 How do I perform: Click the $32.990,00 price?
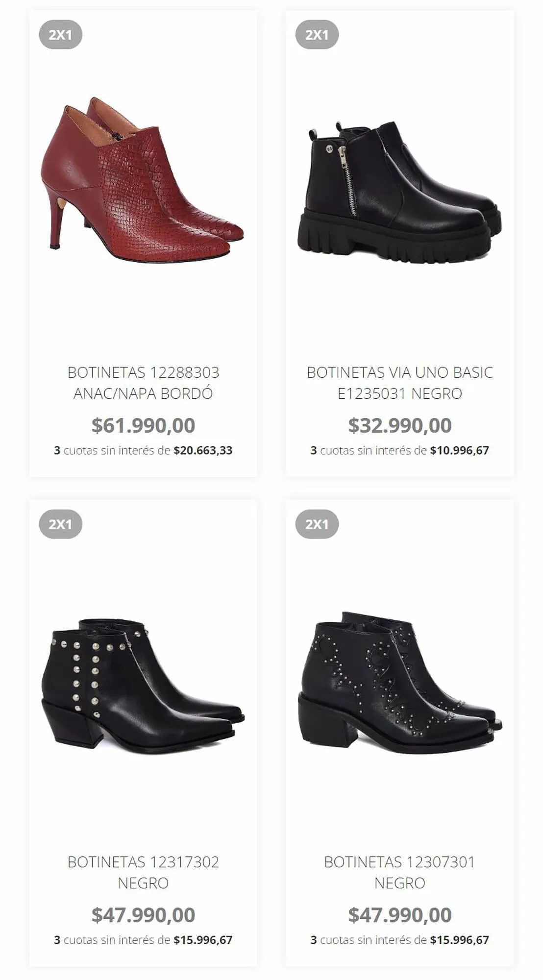(399, 425)
